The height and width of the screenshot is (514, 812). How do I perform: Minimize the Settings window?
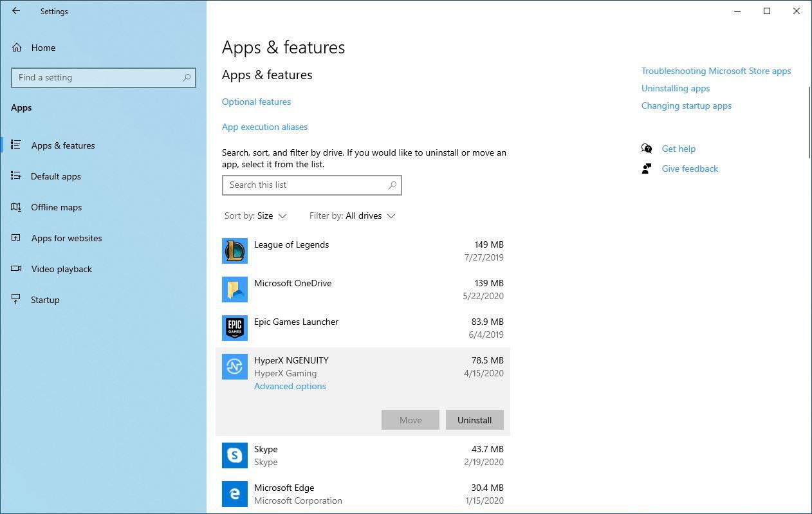tap(737, 11)
